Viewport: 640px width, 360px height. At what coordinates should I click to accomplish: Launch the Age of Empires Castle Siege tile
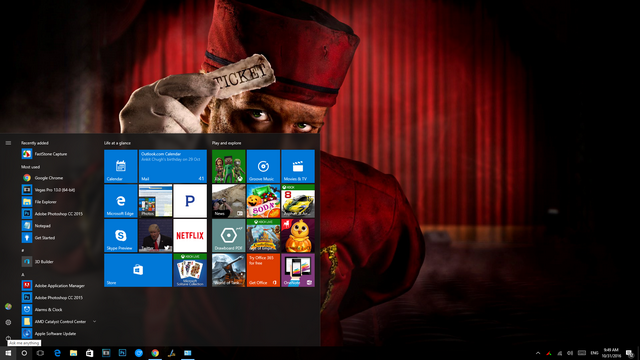point(263,236)
